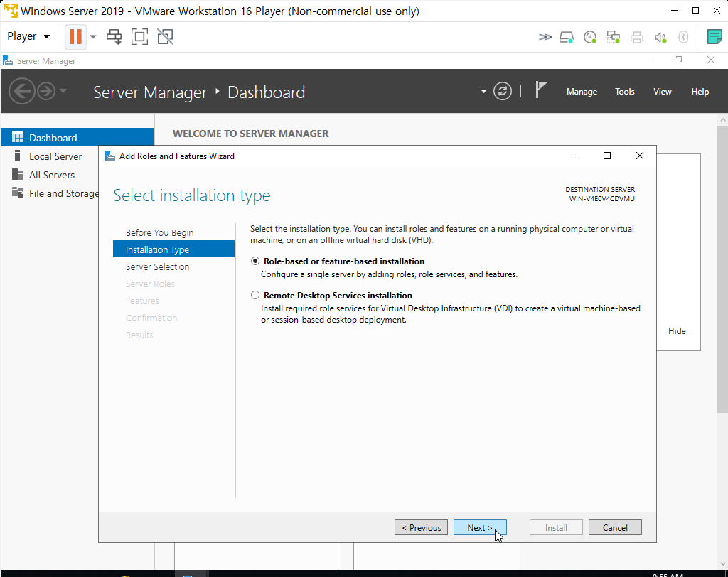Click the VMware Workstation title bar logo

pyautogui.click(x=10, y=10)
